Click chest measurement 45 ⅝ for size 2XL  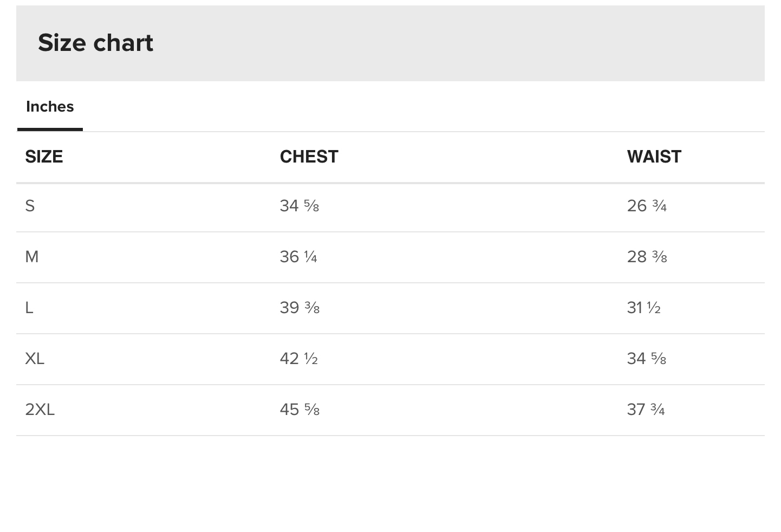click(x=300, y=410)
